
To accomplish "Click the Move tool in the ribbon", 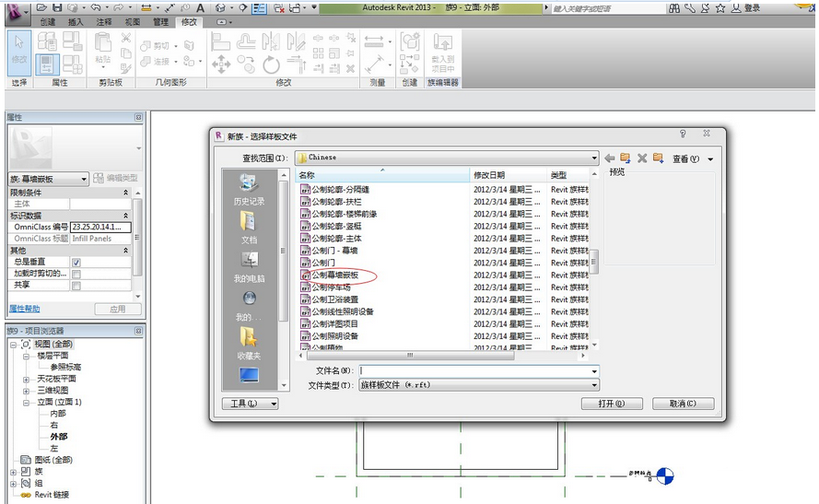I will [221, 64].
